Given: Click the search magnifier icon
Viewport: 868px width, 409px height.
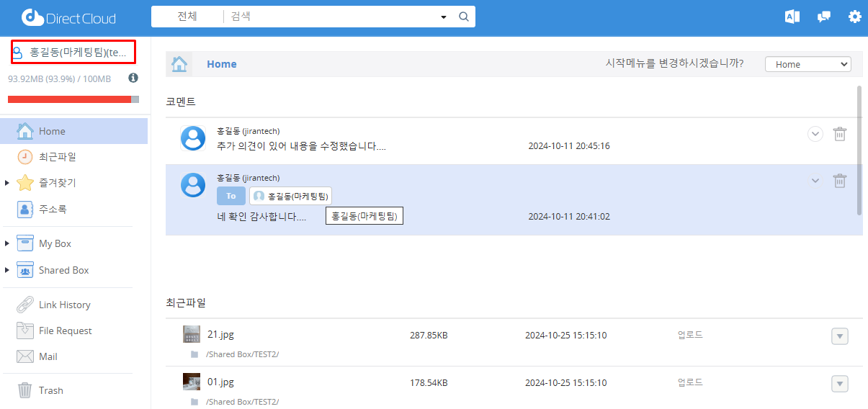Looking at the screenshot, I should (x=464, y=17).
